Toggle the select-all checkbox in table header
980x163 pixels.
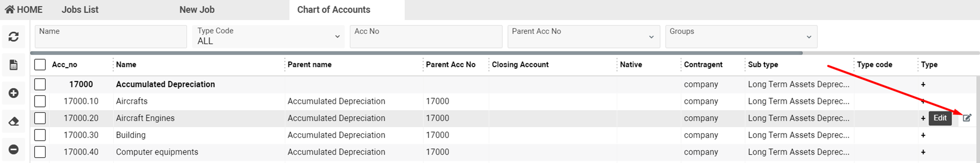[40, 65]
